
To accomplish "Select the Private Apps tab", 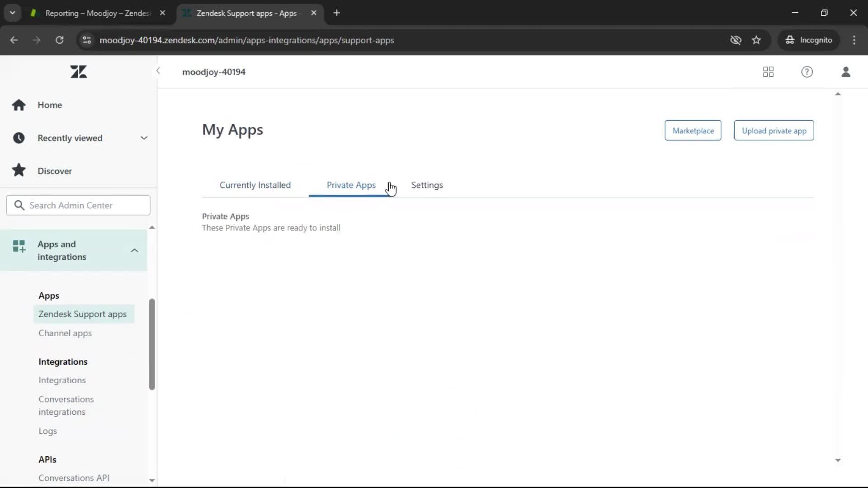I will 351,185.
